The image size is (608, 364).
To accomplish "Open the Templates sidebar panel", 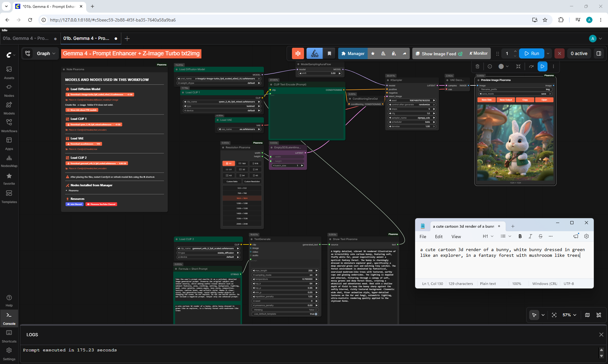I will (x=9, y=196).
